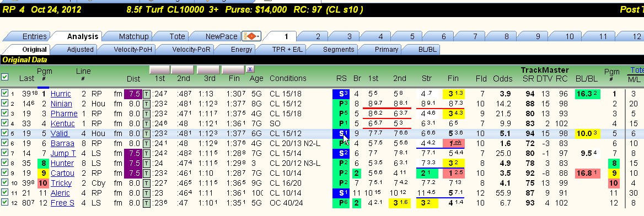Click the T surface icon in Aleric row

[x=147, y=193]
